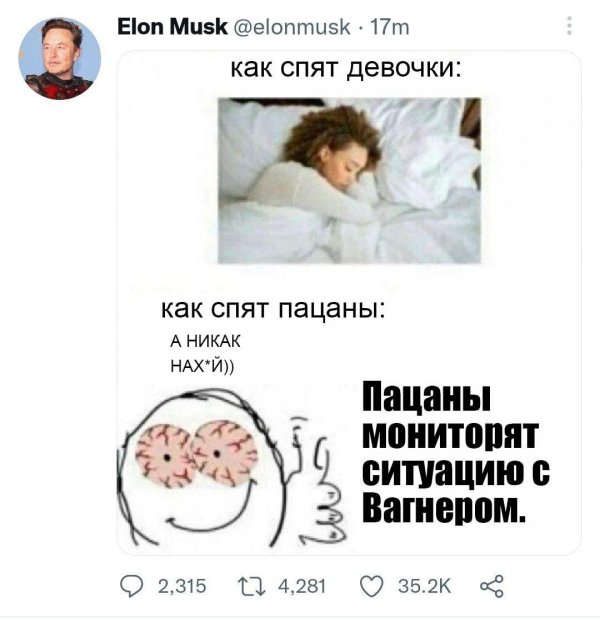The height and width of the screenshot is (620, 600).
Task: Click the round profile avatar
Action: [x=60, y=58]
